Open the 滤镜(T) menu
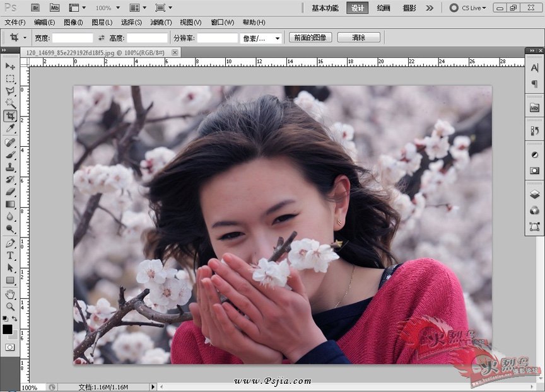The width and height of the screenshot is (545, 392). pos(161,23)
